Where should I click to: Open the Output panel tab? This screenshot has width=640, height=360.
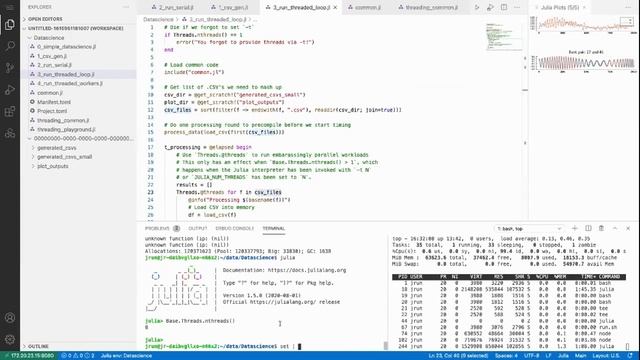point(198,229)
